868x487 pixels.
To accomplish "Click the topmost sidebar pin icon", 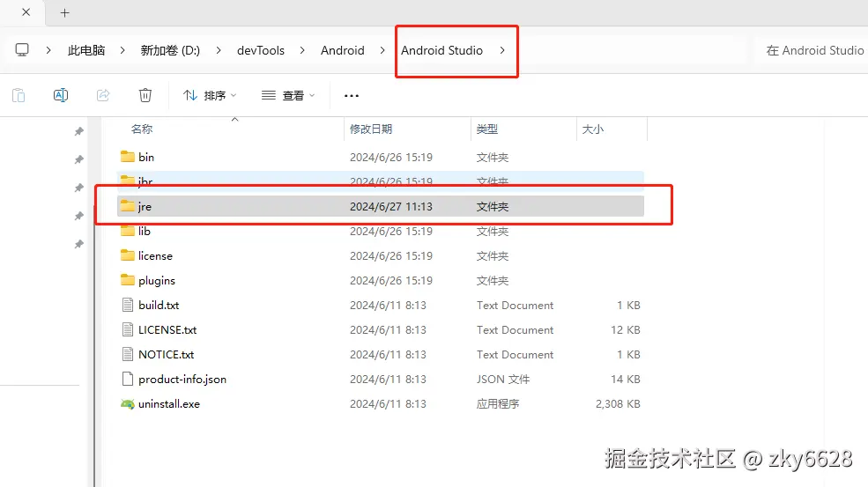I will click(x=78, y=132).
